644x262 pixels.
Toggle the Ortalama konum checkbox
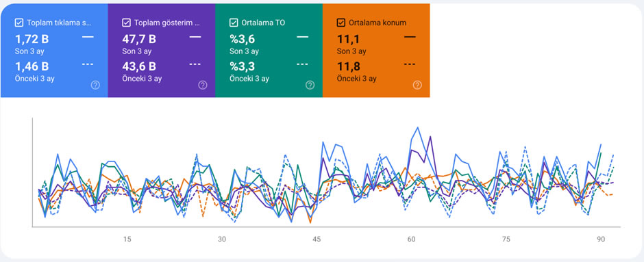pyautogui.click(x=341, y=23)
